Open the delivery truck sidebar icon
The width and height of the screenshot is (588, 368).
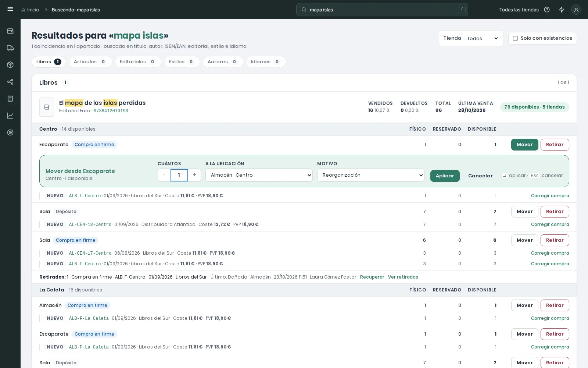[x=10, y=48]
